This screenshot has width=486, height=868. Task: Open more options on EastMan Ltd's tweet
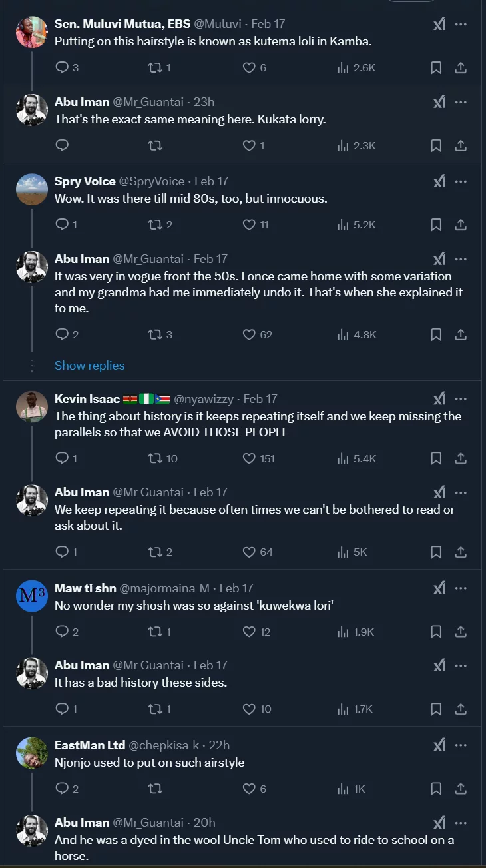click(460, 745)
